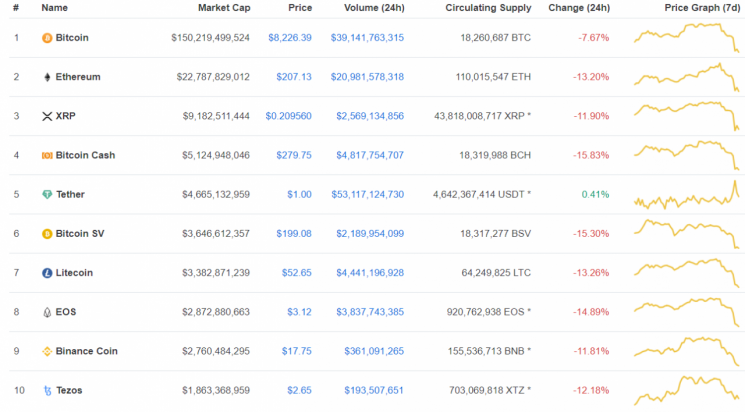Click the Bitcoin SV logo icon
This screenshot has height=412, width=745.
click(47, 234)
